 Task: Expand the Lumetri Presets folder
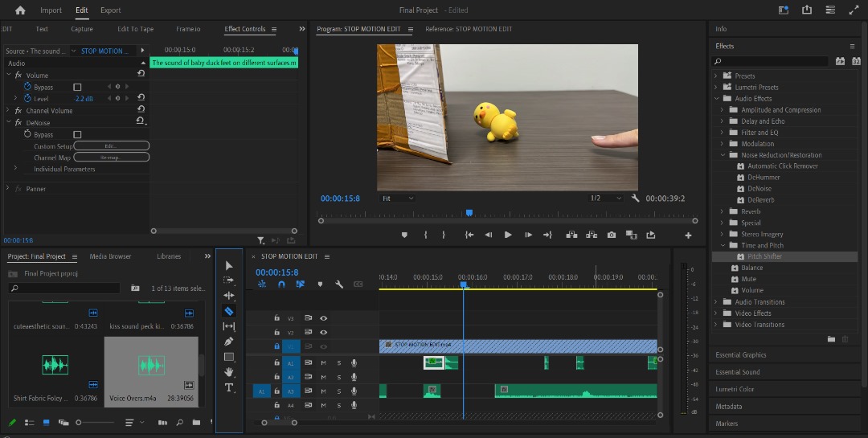coord(715,87)
